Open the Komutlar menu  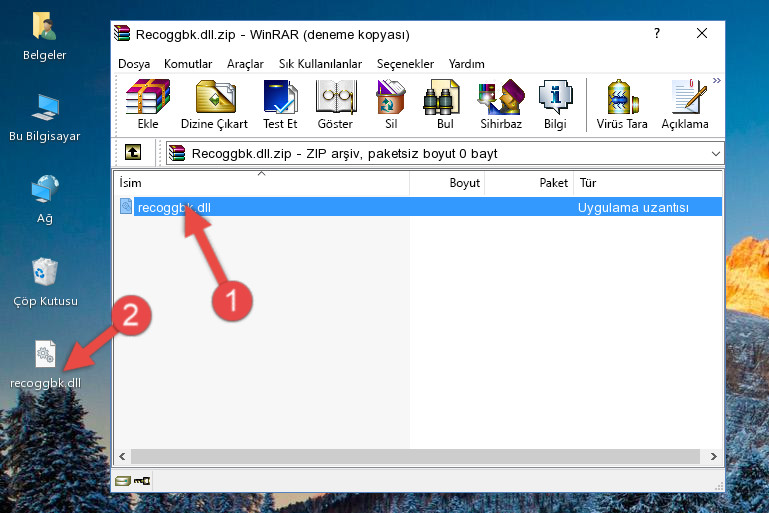[188, 64]
